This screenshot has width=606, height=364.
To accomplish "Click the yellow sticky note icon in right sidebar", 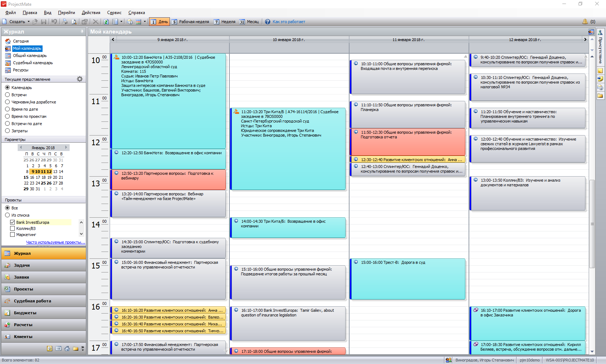I will click(600, 71).
